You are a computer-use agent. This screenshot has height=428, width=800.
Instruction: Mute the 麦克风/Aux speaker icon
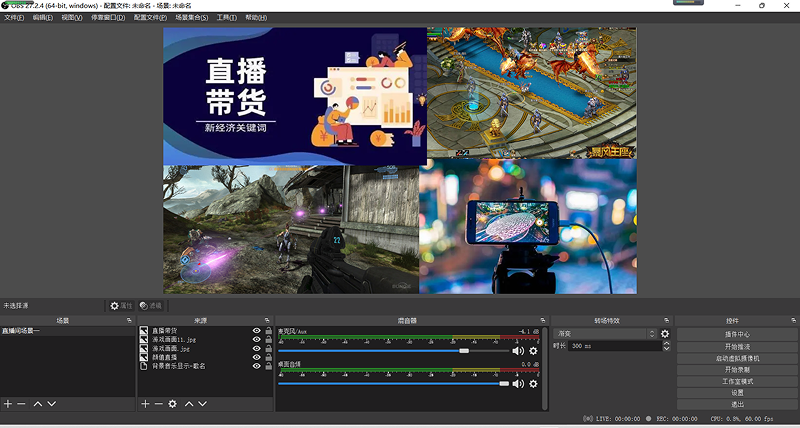[x=518, y=351]
